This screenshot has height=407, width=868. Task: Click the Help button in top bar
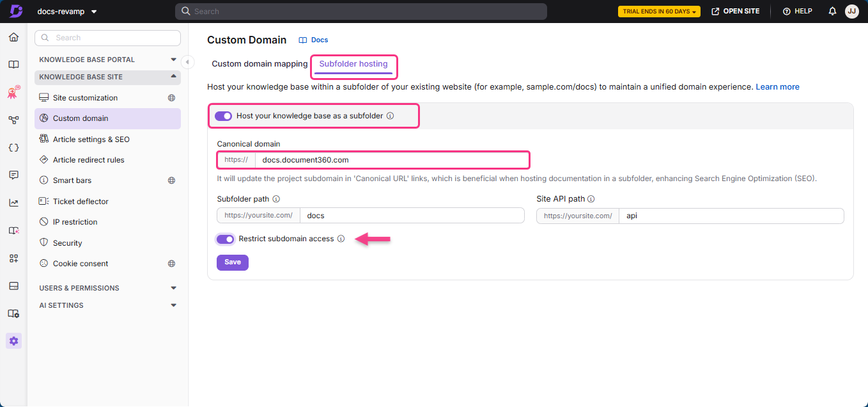[797, 12]
